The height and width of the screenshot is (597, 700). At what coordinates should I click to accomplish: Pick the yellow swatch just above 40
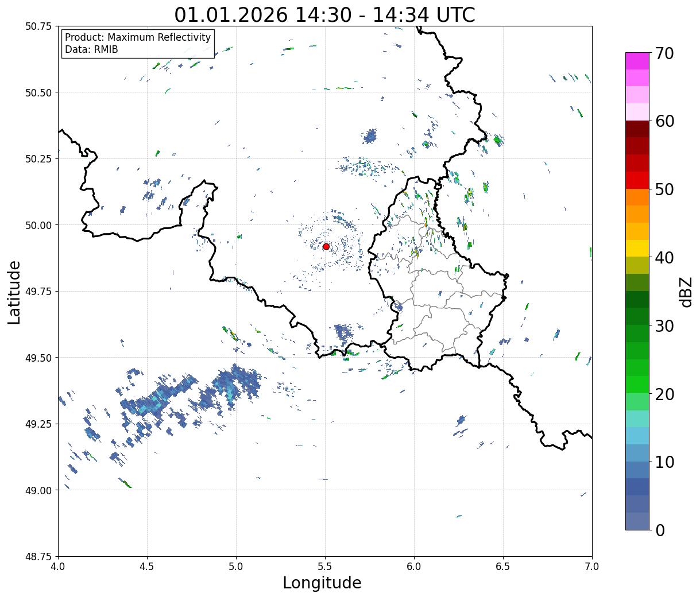(637, 248)
